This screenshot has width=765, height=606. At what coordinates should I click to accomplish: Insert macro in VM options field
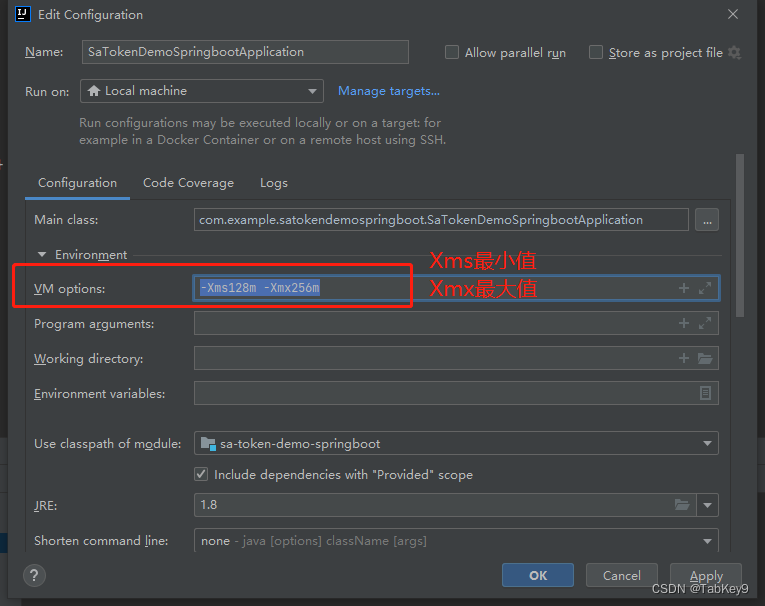tap(684, 288)
